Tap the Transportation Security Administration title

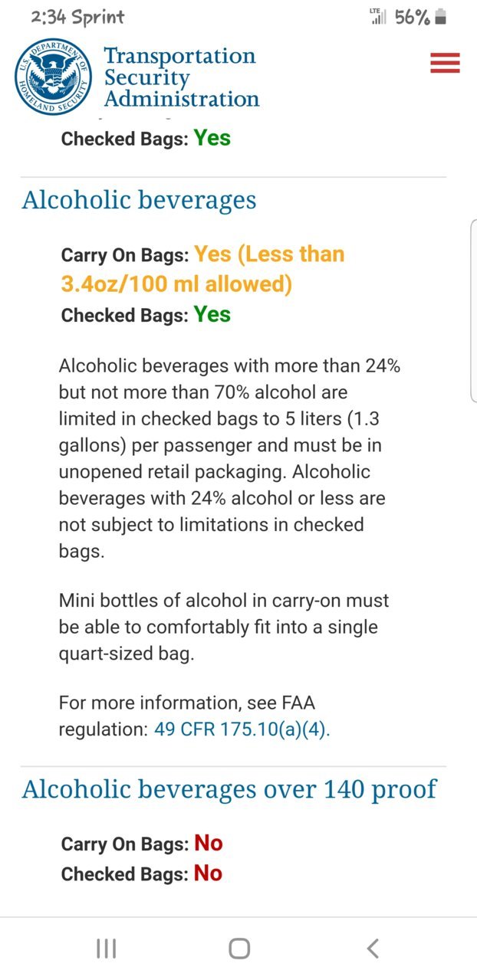coord(181,77)
